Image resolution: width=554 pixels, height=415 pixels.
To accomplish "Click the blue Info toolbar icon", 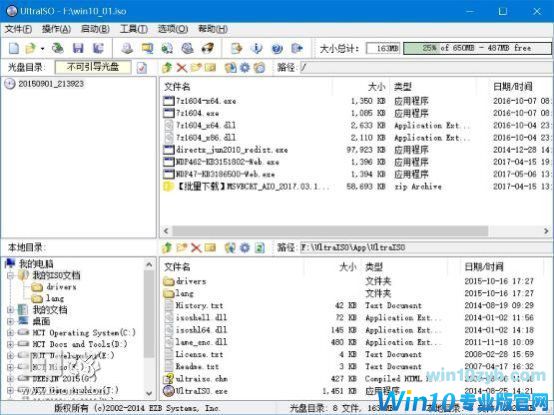I will 257,48.
